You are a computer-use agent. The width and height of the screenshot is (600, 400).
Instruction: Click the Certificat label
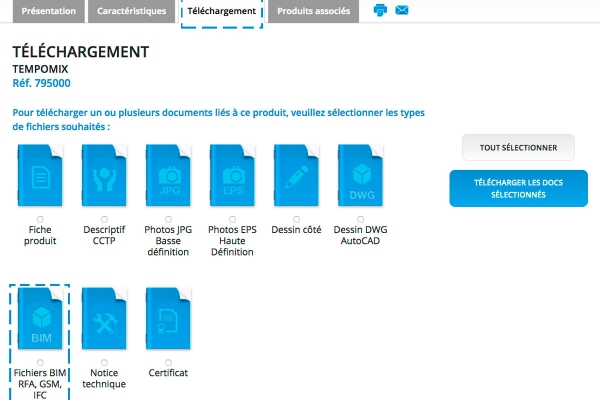[x=168, y=373]
